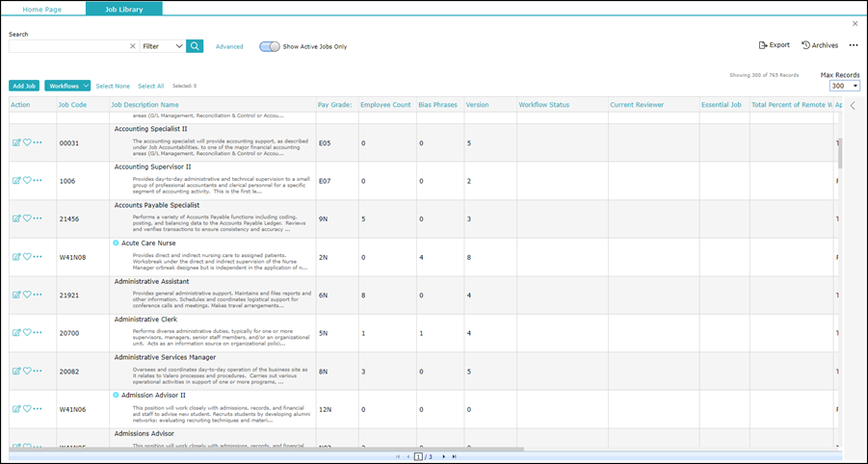Image resolution: width=868 pixels, height=464 pixels.
Task: Open the top-right more options ellipsis
Action: (x=854, y=45)
